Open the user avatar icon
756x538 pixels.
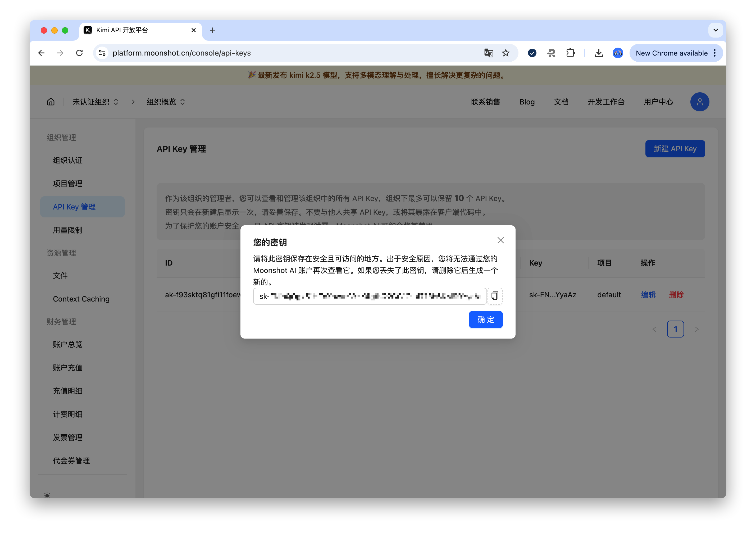point(699,102)
